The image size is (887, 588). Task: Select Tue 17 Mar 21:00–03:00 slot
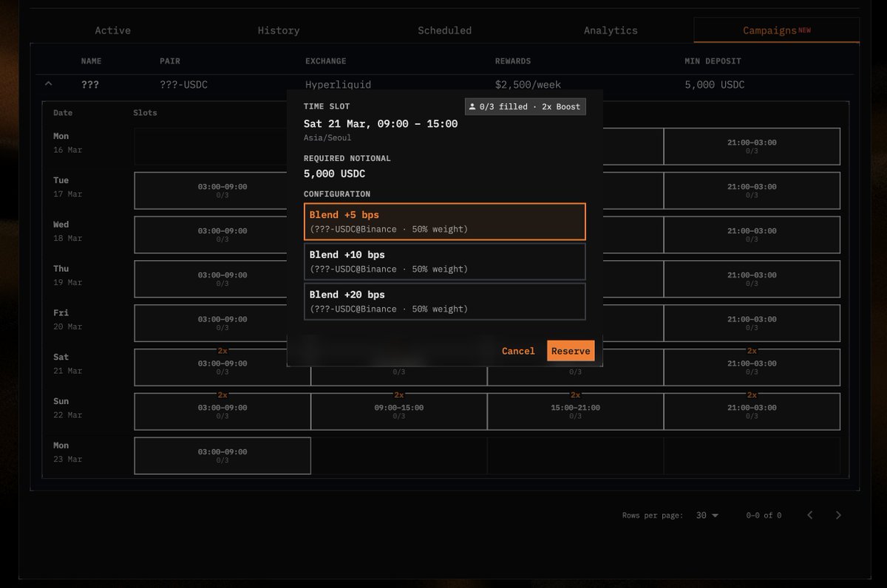(x=752, y=191)
